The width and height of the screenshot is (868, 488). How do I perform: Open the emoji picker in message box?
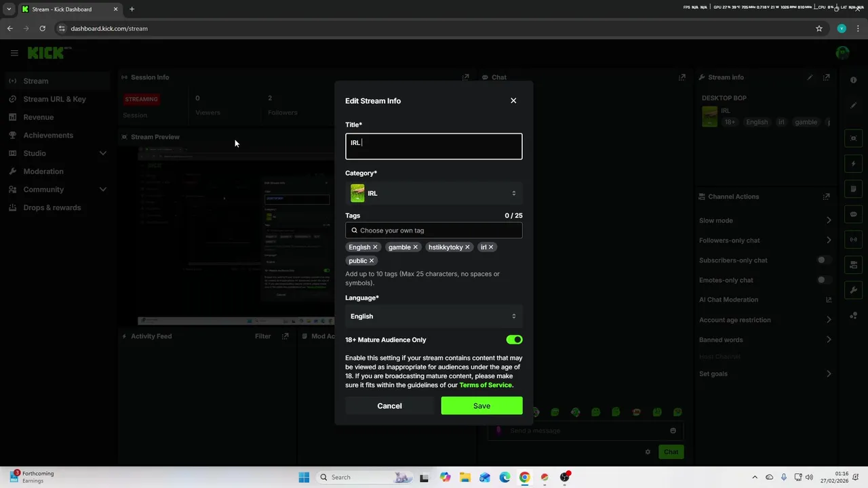pyautogui.click(x=673, y=430)
